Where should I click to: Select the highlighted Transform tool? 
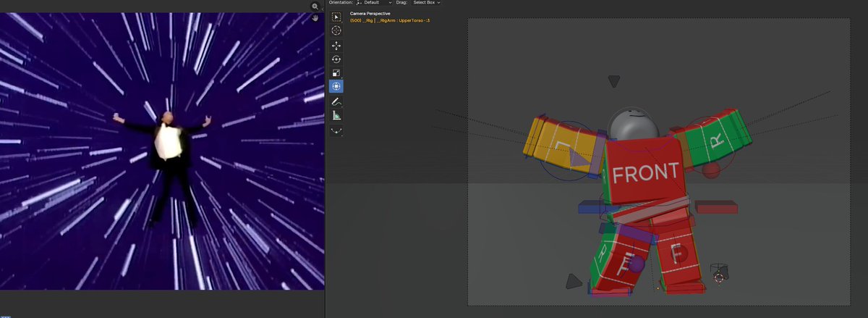[x=336, y=86]
